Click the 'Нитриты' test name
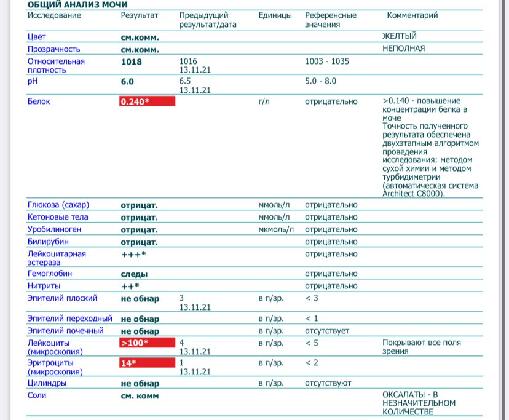Screen dimensions: 509x420 pyautogui.click(x=44, y=286)
